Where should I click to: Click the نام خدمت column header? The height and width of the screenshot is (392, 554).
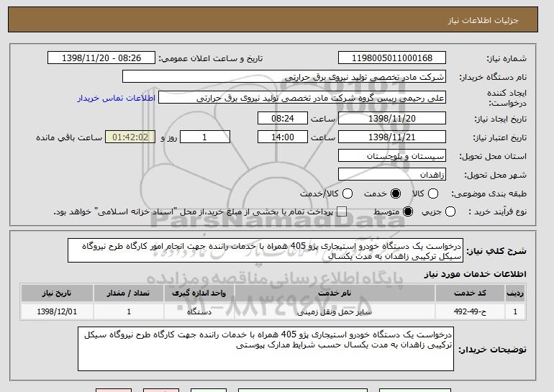pyautogui.click(x=335, y=293)
